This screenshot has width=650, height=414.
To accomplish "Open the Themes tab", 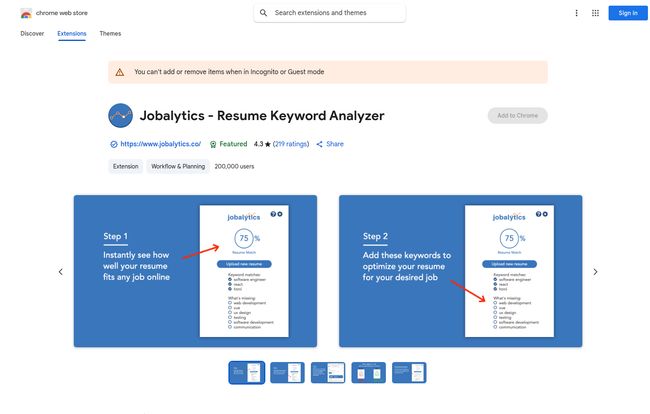I will [110, 34].
